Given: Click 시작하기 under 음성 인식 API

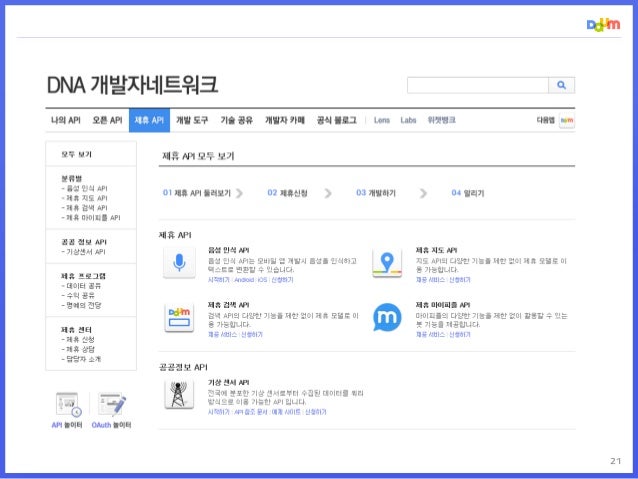Looking at the screenshot, I should tap(218, 280).
